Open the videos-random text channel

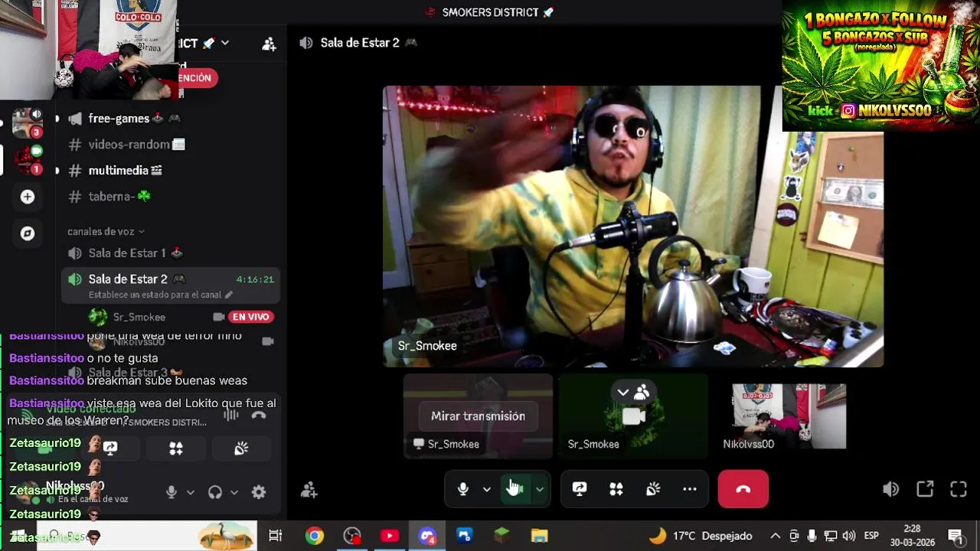(170, 145)
